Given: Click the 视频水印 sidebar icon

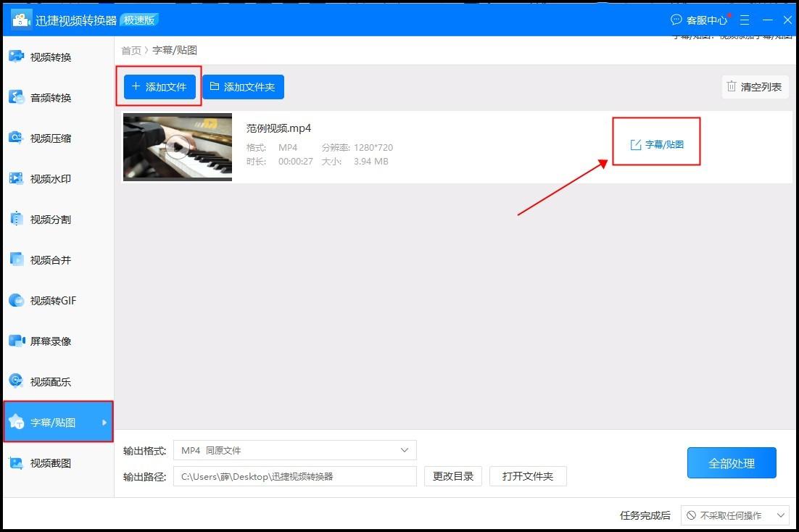Looking at the screenshot, I should point(16,178).
